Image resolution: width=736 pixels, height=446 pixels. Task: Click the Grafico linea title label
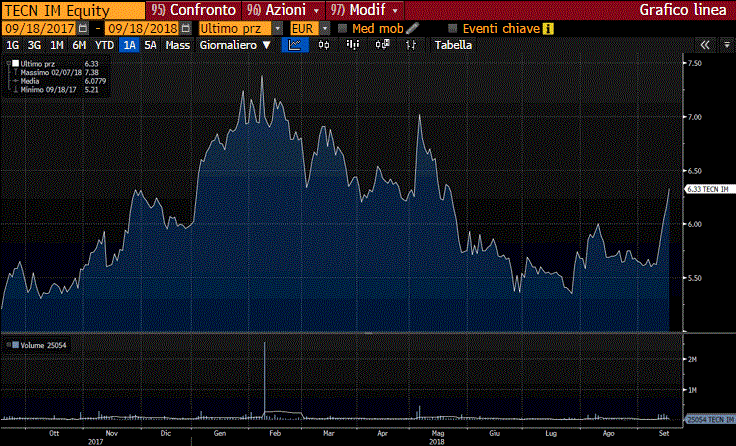(x=683, y=10)
